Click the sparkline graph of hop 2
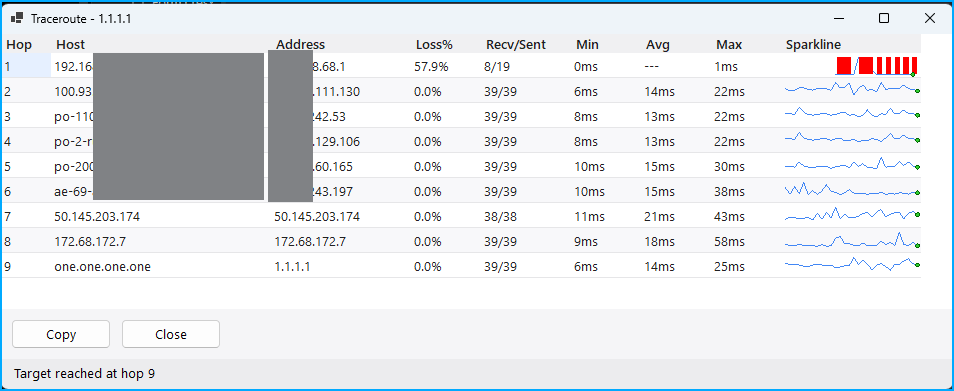The image size is (954, 391). click(852, 89)
